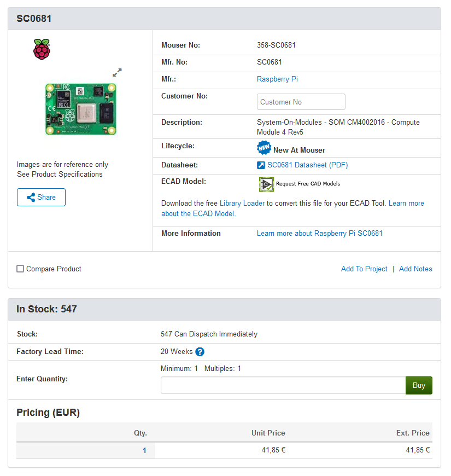
Task: Click the New At Mouser badge icon
Action: [x=264, y=148]
